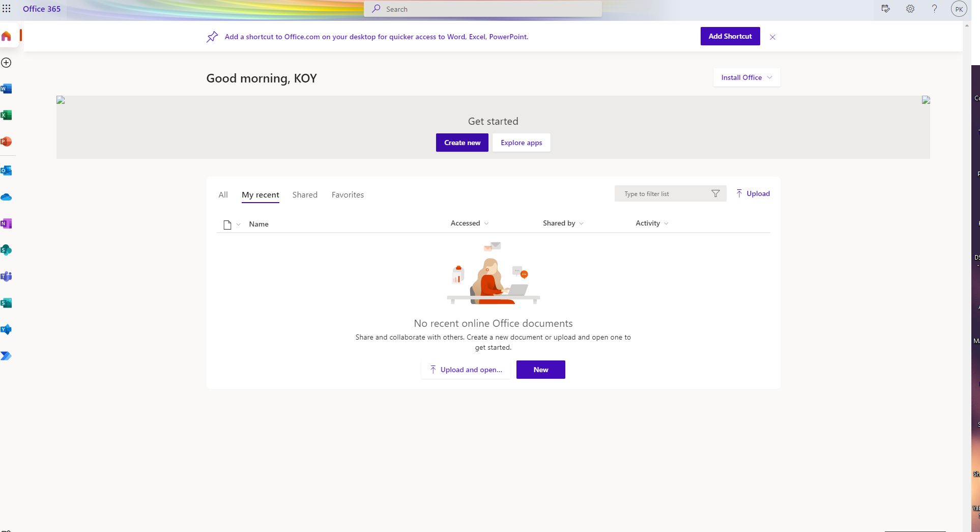Open Microsoft Teams icon
Image resolution: width=980 pixels, height=532 pixels.
(x=7, y=276)
